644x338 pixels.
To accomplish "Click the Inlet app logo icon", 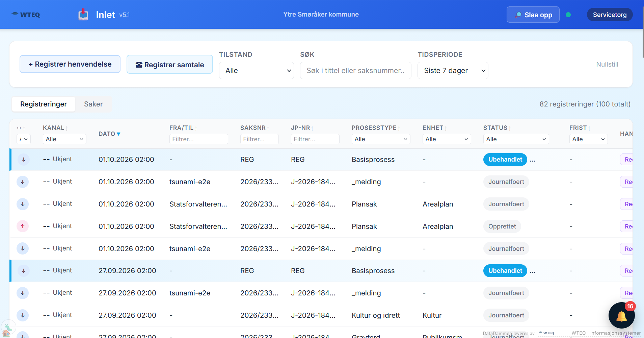I will [83, 15].
